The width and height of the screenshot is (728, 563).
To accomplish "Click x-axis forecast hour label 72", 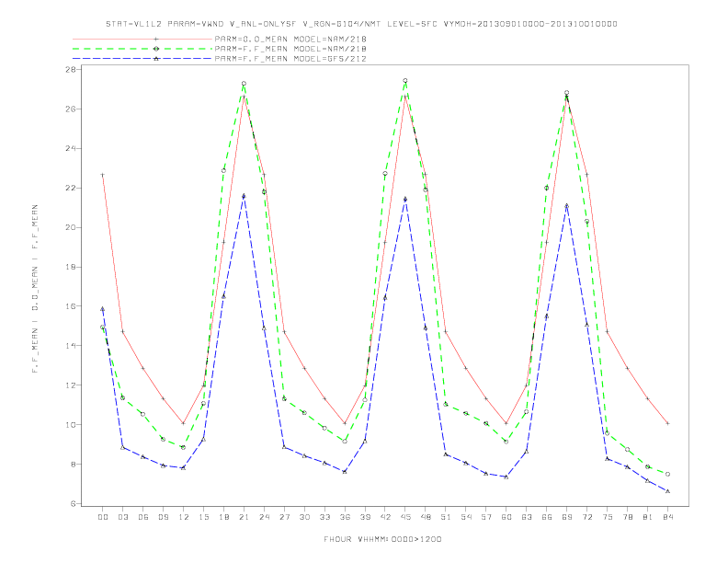I will click(586, 517).
